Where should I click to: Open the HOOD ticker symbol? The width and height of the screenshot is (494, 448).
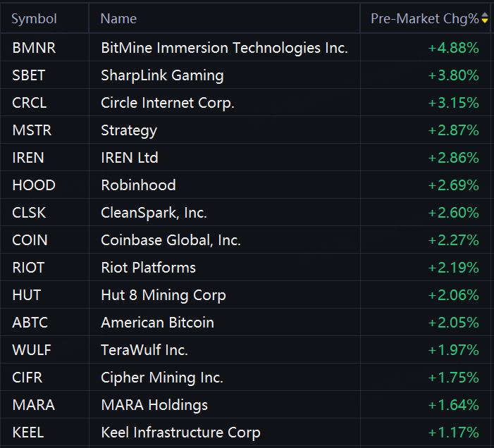pos(34,185)
